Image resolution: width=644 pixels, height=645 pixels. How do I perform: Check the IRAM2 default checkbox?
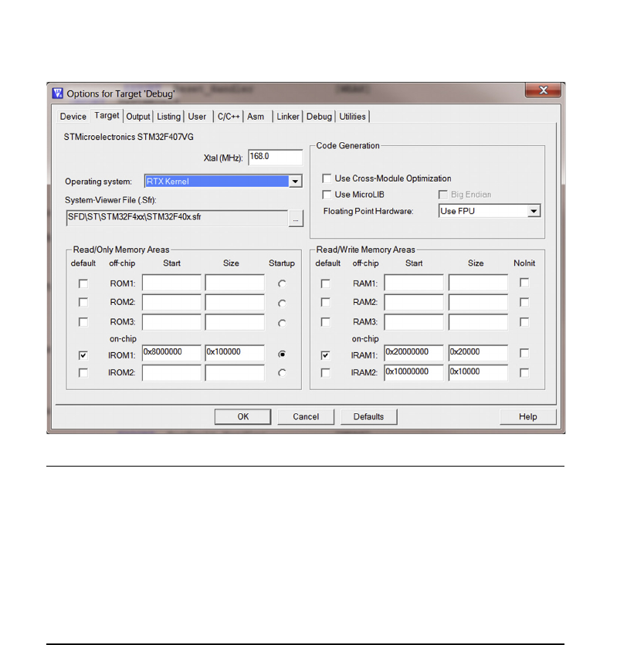(325, 372)
